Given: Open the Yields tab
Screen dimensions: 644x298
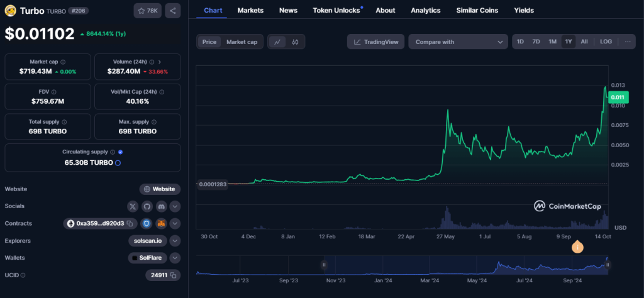Looking at the screenshot, I should [524, 10].
